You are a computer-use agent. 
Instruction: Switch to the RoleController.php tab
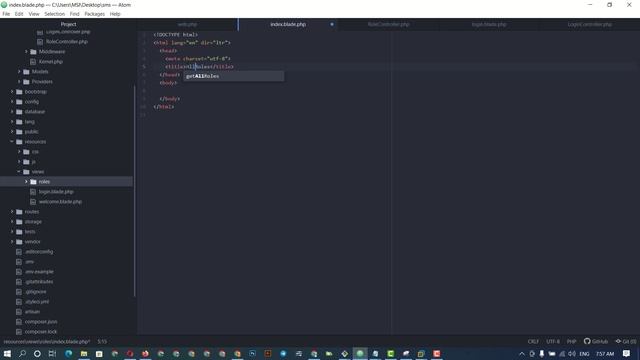point(389,24)
